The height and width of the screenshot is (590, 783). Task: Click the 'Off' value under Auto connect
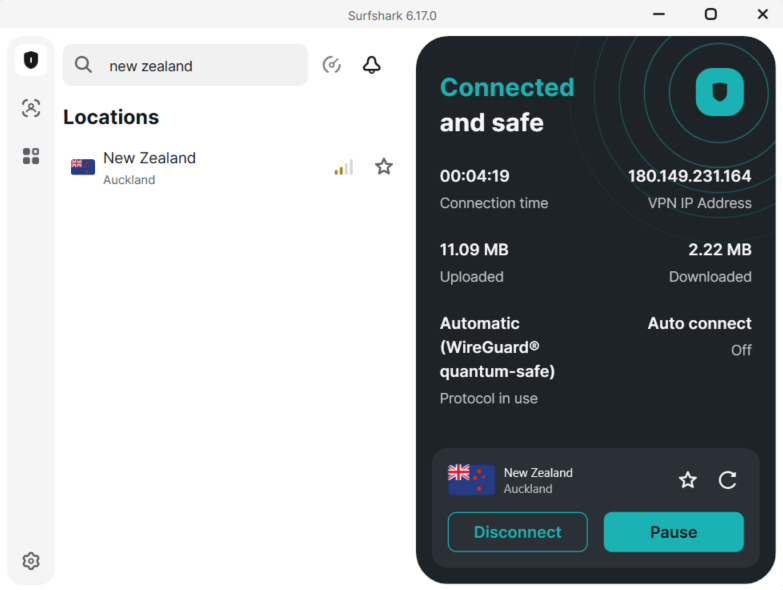[741, 350]
